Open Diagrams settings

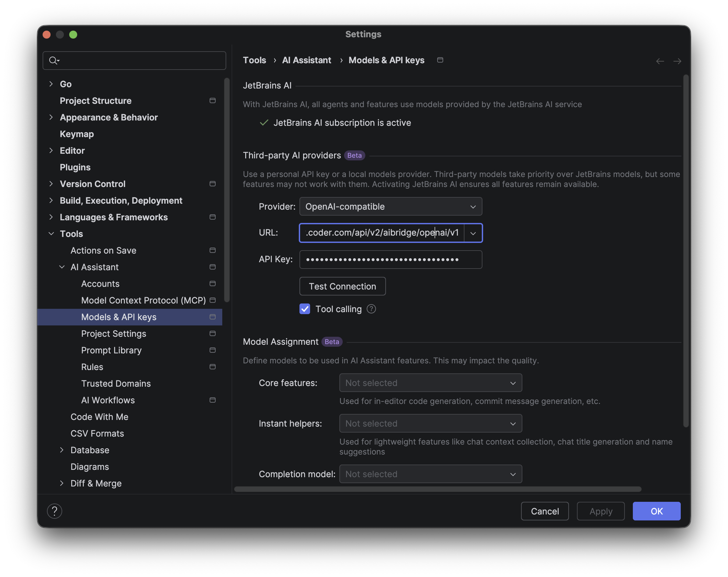click(x=90, y=467)
